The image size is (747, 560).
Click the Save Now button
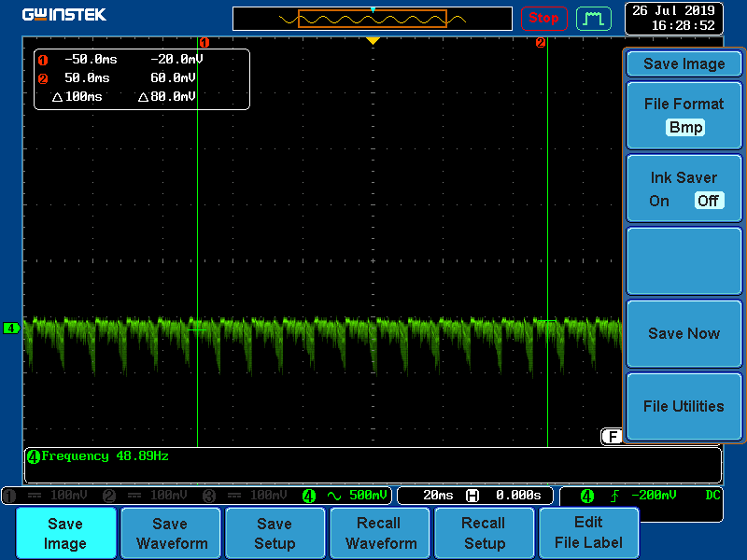tap(684, 333)
